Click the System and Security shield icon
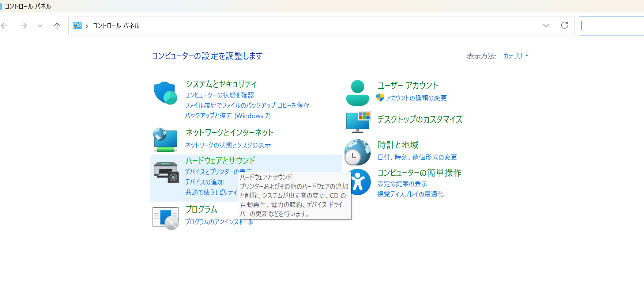 (x=166, y=93)
